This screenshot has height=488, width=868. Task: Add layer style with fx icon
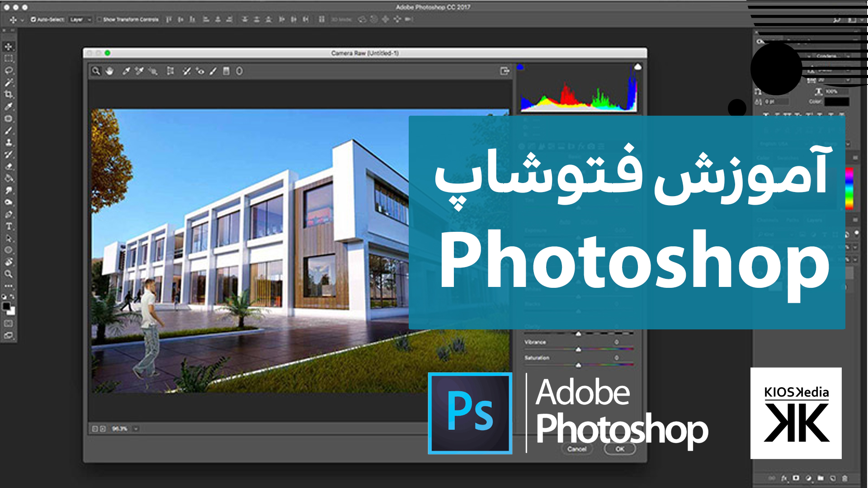point(784,478)
